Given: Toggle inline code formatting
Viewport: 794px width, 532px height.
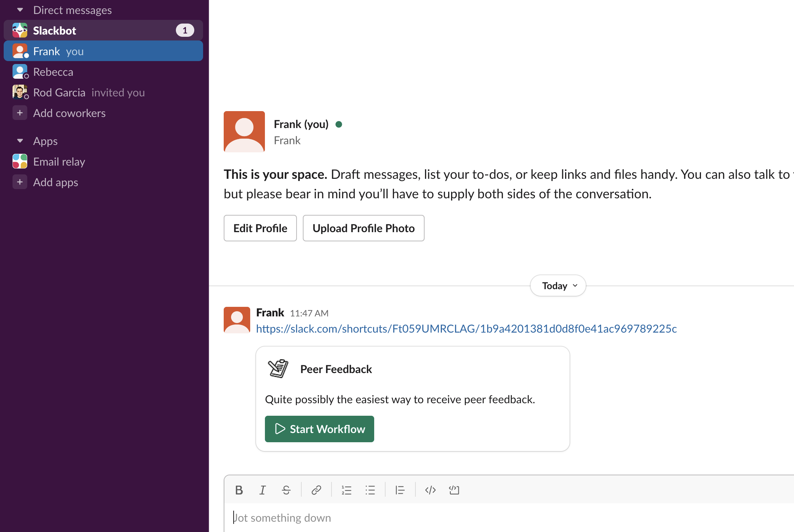Looking at the screenshot, I should point(430,490).
